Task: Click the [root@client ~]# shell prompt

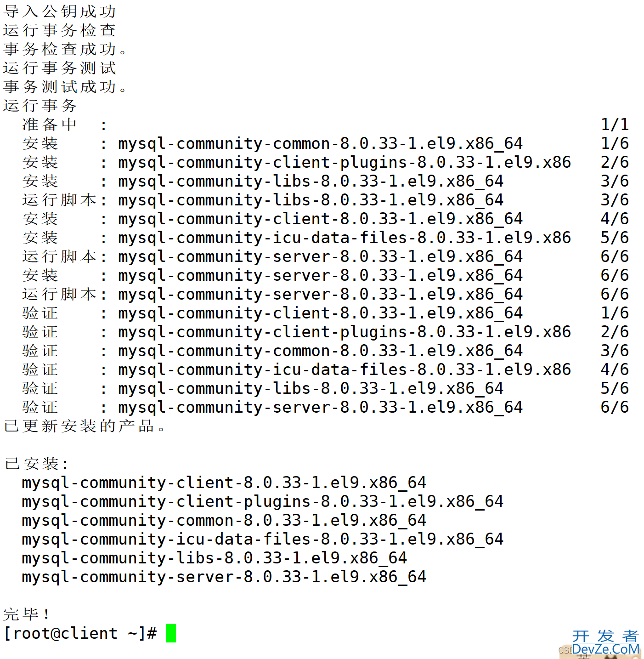Action: point(80,633)
